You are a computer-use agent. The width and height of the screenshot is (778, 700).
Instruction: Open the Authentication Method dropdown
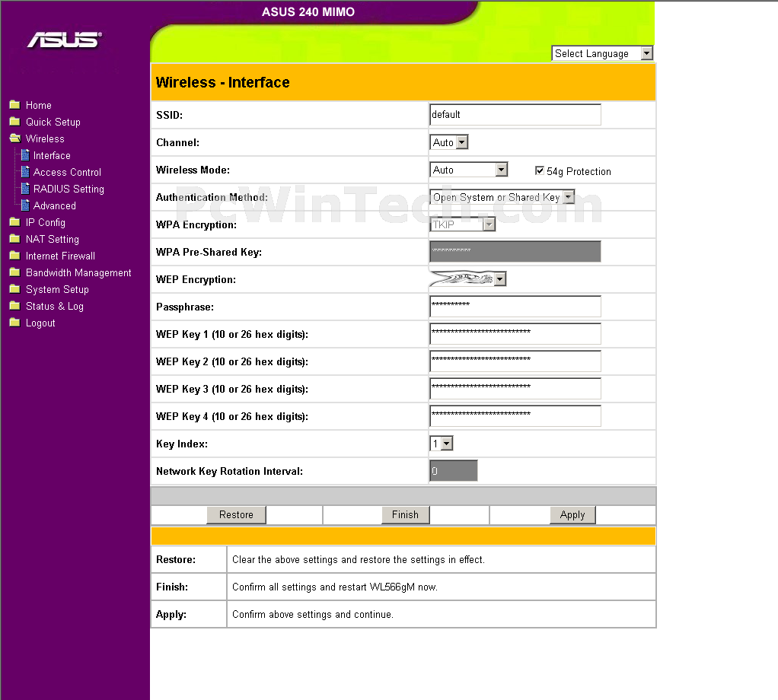(x=502, y=197)
